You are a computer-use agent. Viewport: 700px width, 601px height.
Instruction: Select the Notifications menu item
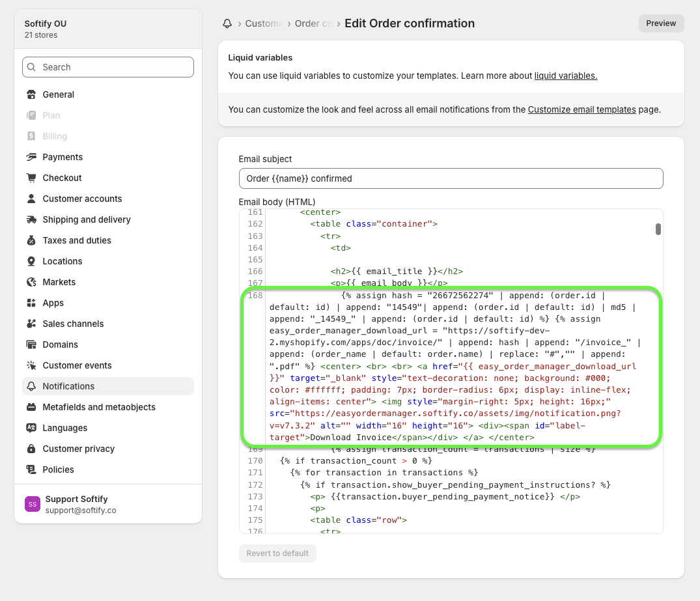coord(108,386)
